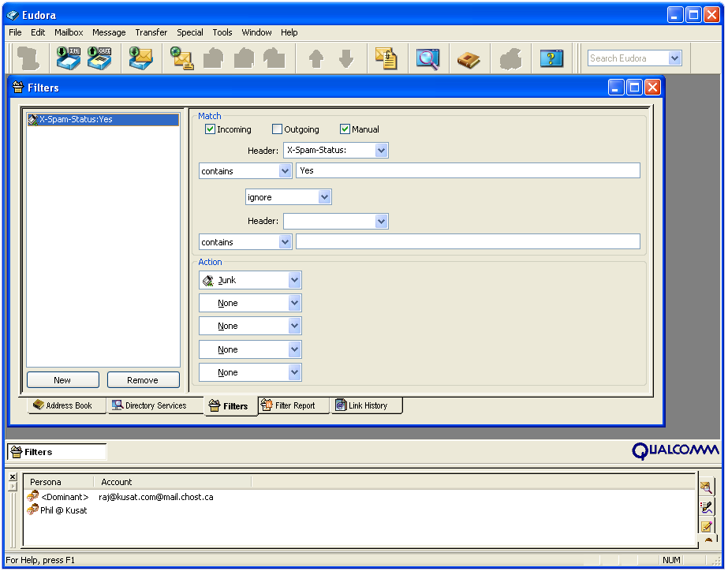The image size is (728, 575).
Task: Click the empty second match value field
Action: 468,241
